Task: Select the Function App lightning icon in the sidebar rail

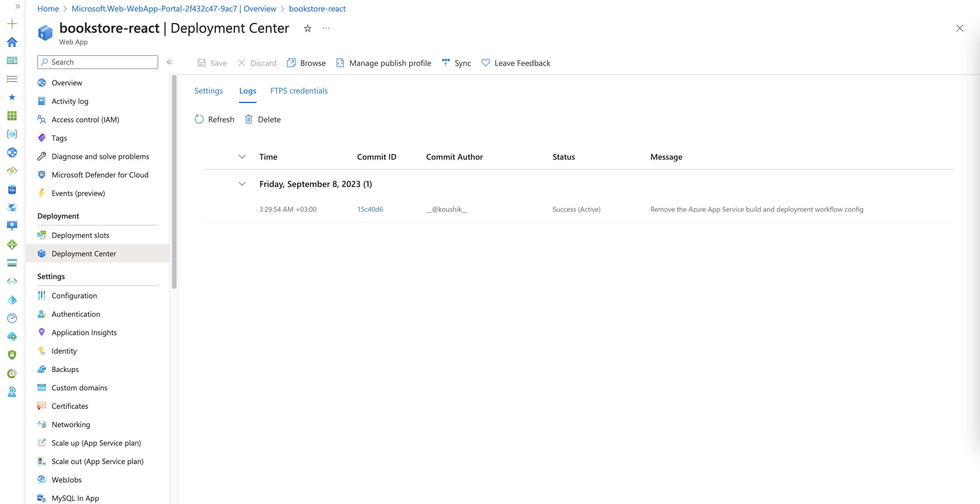Action: (12, 171)
